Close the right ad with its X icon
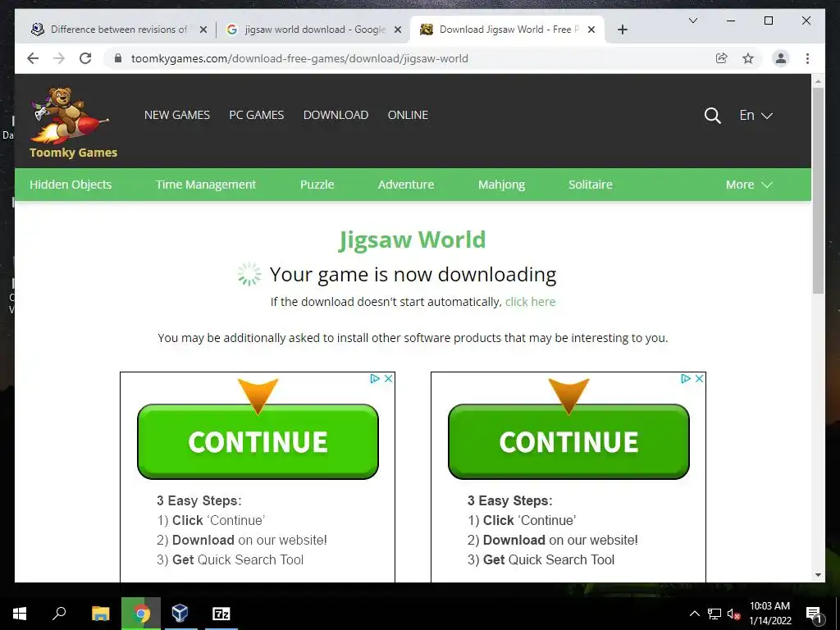The image size is (840, 630). 699,378
